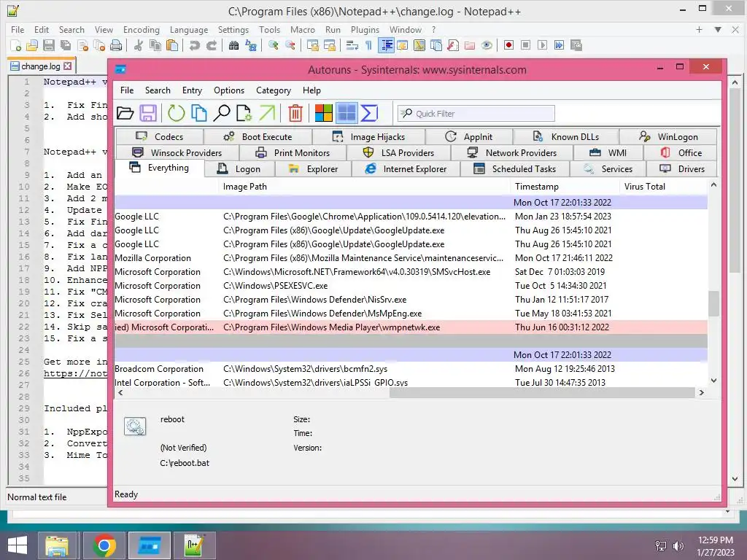
Task: Click the magnifier Find icon in Autoruns
Action: (222, 113)
